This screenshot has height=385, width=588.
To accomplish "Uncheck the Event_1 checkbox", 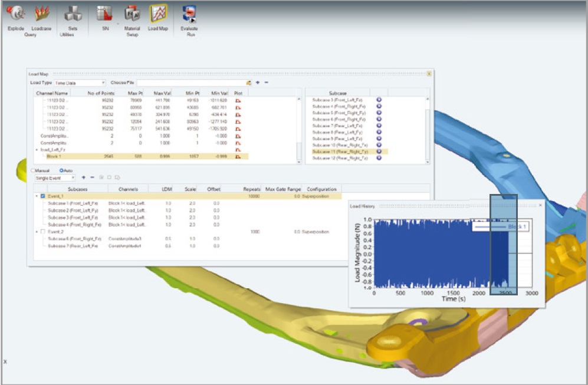I will coord(42,196).
